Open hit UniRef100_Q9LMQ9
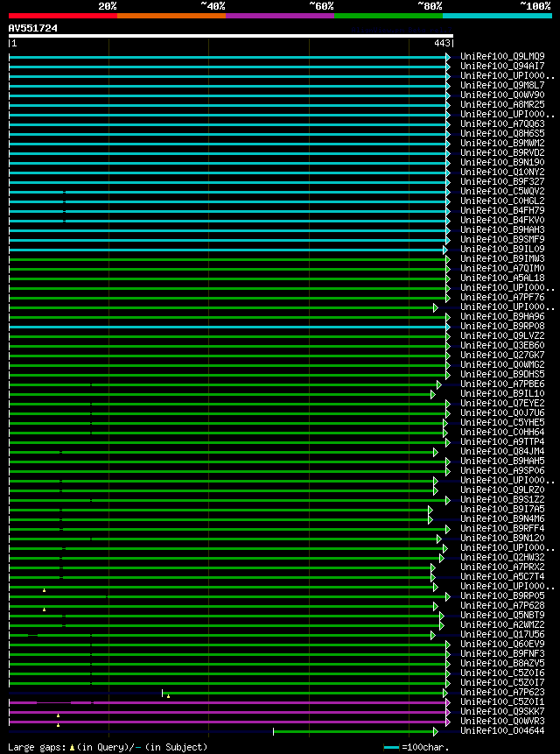 pyautogui.click(x=502, y=57)
